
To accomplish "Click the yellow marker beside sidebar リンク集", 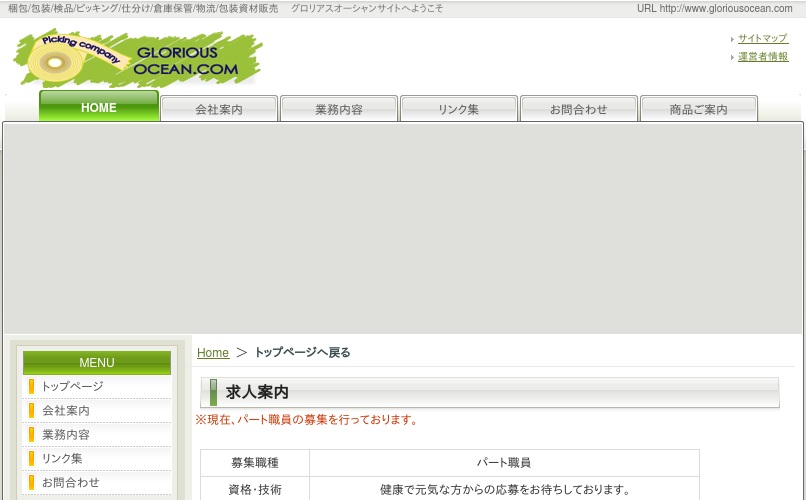I will pos(31,458).
